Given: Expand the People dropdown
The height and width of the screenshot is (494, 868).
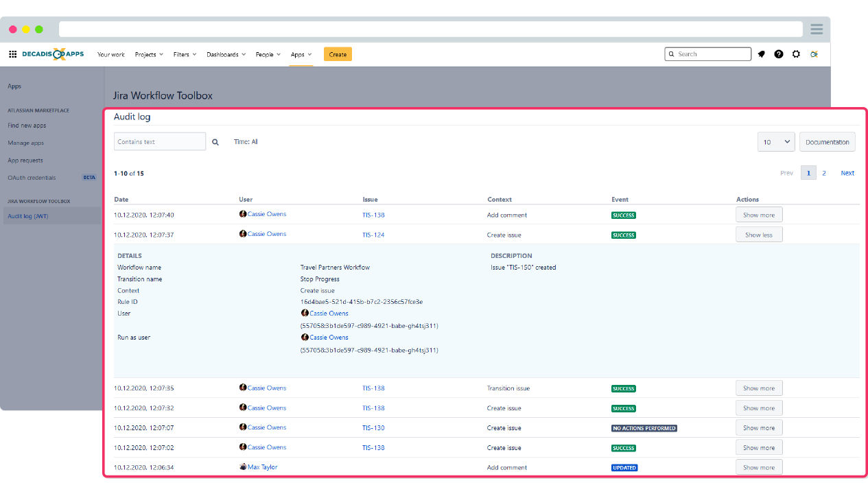Looking at the screenshot, I should tap(268, 54).
